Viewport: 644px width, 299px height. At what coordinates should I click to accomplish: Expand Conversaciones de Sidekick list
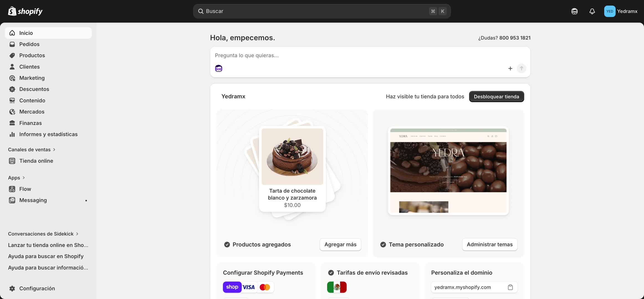(43, 234)
